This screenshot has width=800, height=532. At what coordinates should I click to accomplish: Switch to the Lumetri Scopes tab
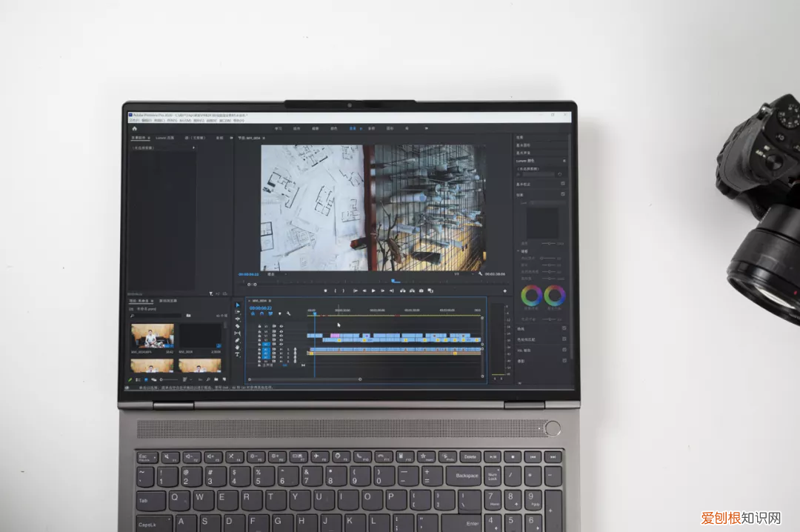tap(165, 138)
